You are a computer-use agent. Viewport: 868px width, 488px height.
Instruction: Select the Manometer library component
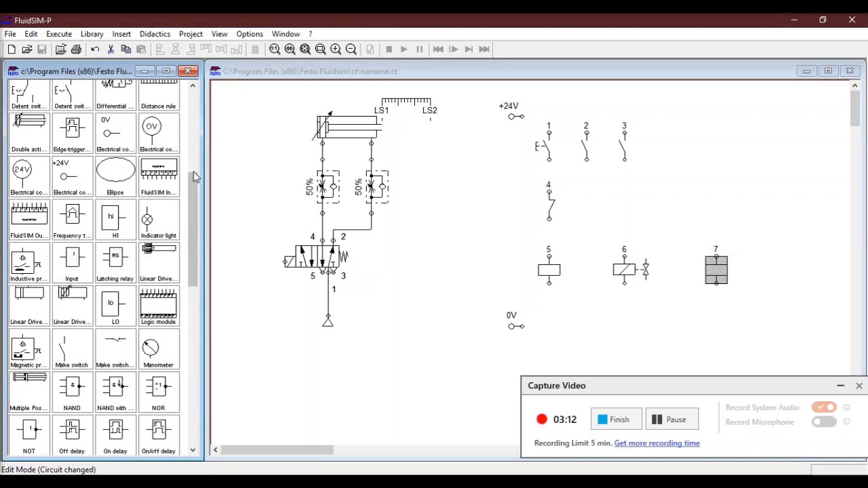tap(159, 350)
